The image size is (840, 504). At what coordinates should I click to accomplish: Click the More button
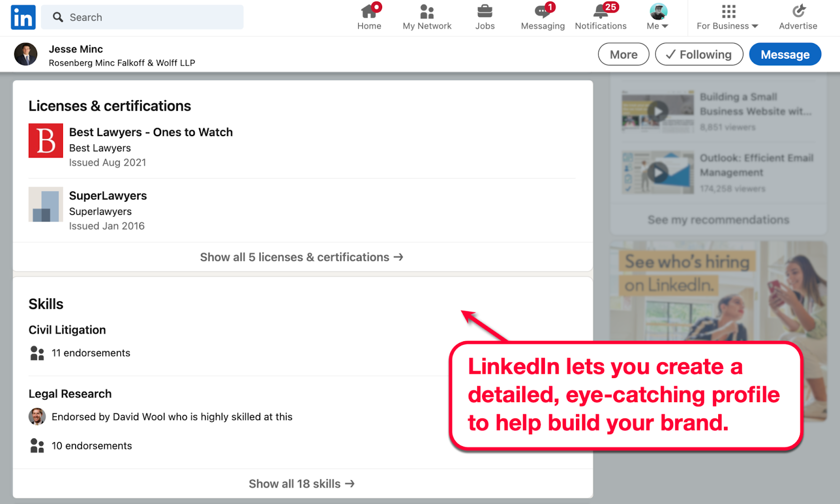point(624,55)
